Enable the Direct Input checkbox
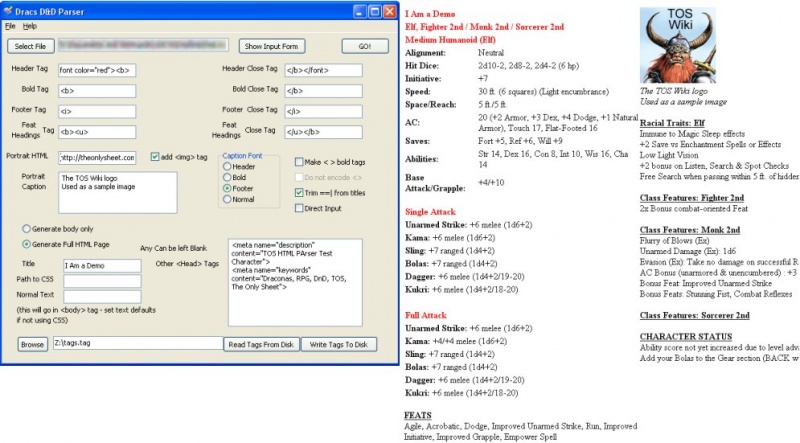 click(299, 208)
